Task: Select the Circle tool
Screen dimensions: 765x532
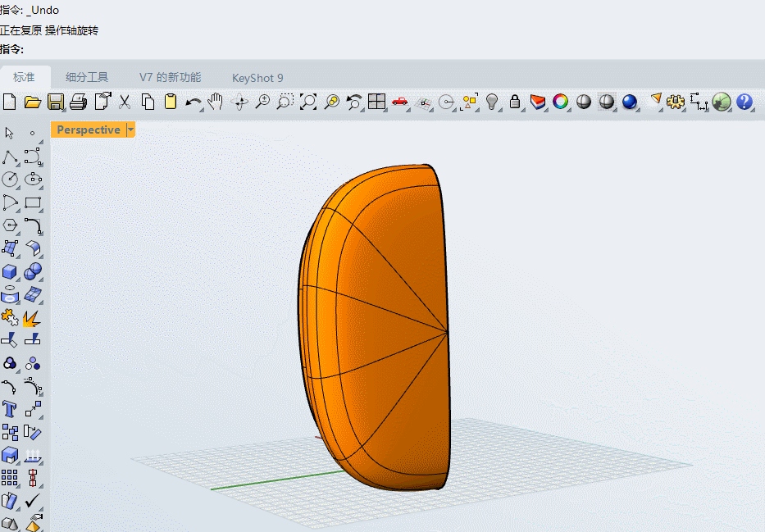Action: [10, 180]
